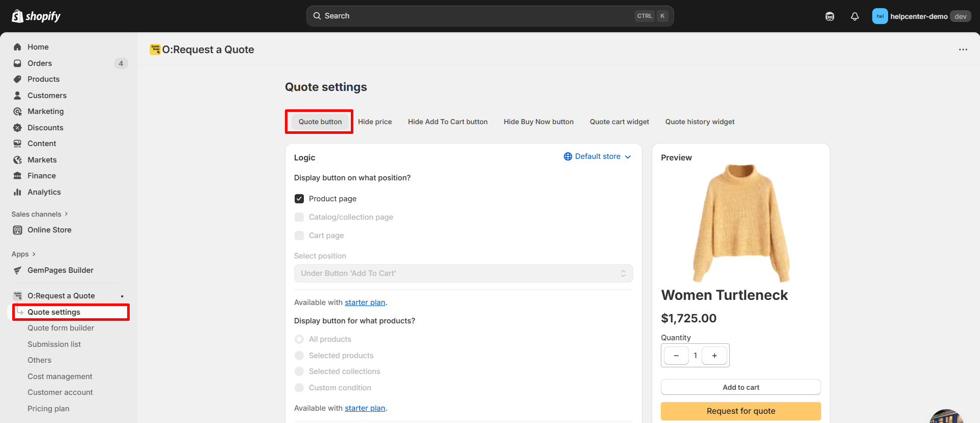Uncheck the Product page checkbox
This screenshot has height=423, width=980.
299,199
